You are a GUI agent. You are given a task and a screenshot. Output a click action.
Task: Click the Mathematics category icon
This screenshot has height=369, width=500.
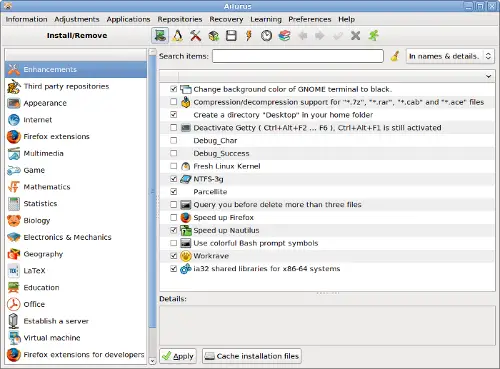pos(14,187)
